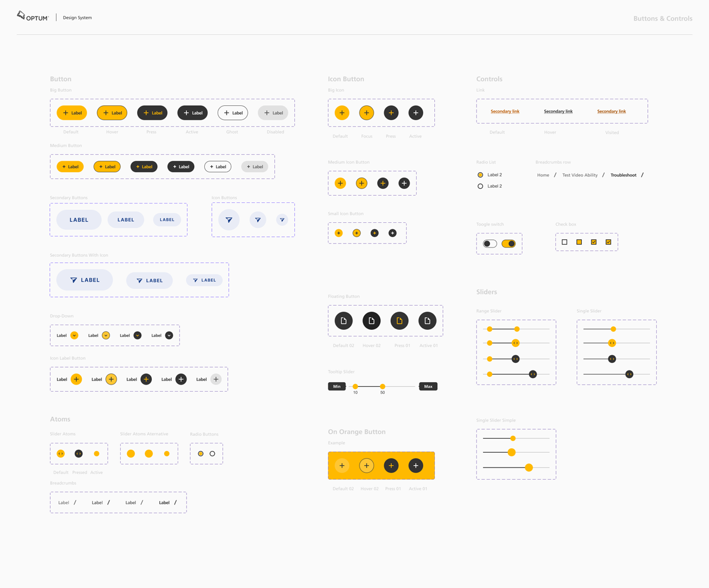Open the dark-chevron Label drop-down
Image resolution: width=709 pixels, height=588 pixels.
137,335
